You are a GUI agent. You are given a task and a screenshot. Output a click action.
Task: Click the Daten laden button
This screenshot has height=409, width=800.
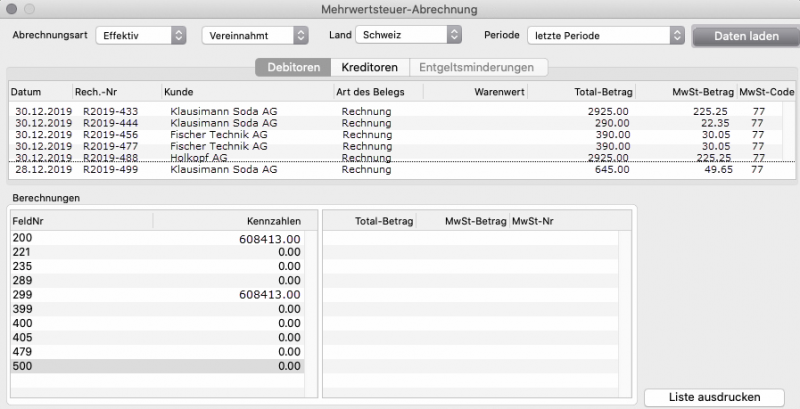[x=746, y=35]
